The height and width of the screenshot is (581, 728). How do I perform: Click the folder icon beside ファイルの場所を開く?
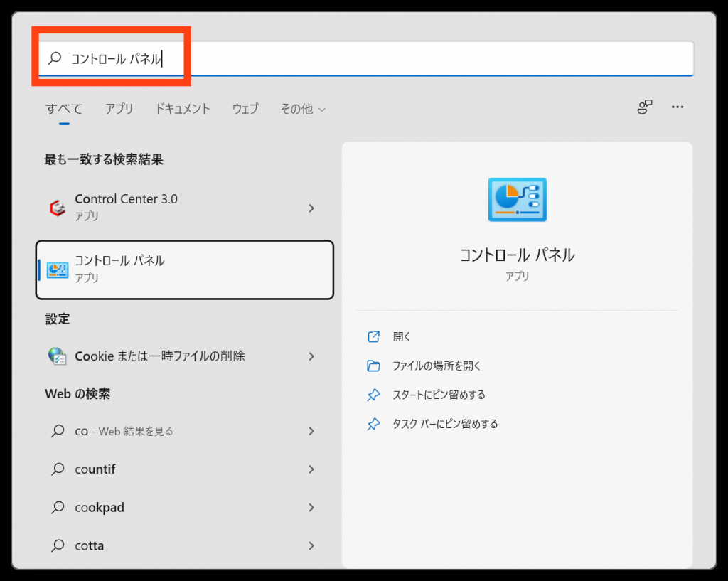373,366
